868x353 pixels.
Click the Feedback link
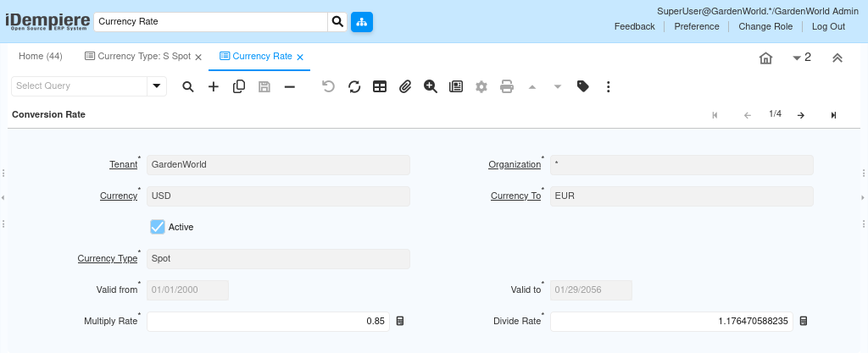[x=634, y=26]
